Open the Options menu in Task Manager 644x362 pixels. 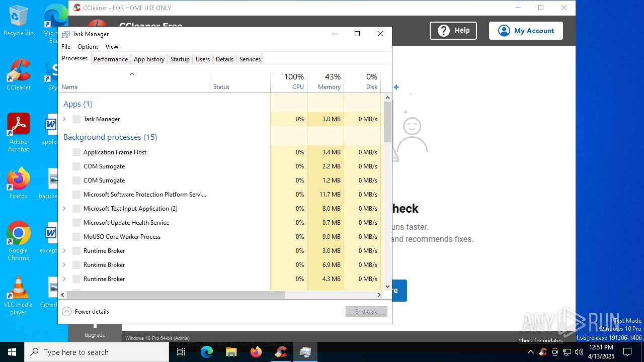point(88,47)
